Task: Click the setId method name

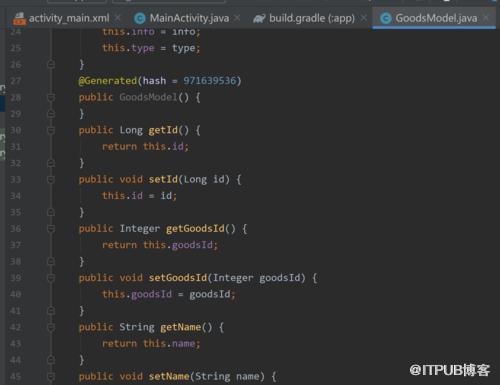Action: click(163, 179)
